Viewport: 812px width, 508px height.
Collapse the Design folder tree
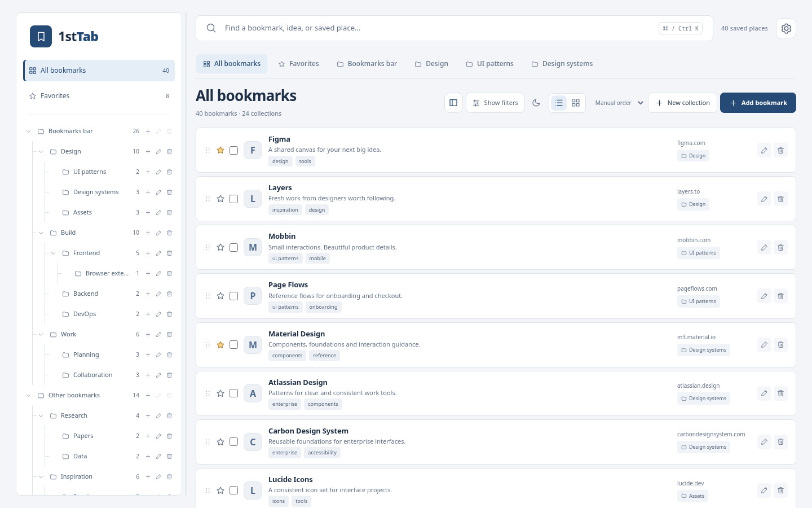point(41,152)
